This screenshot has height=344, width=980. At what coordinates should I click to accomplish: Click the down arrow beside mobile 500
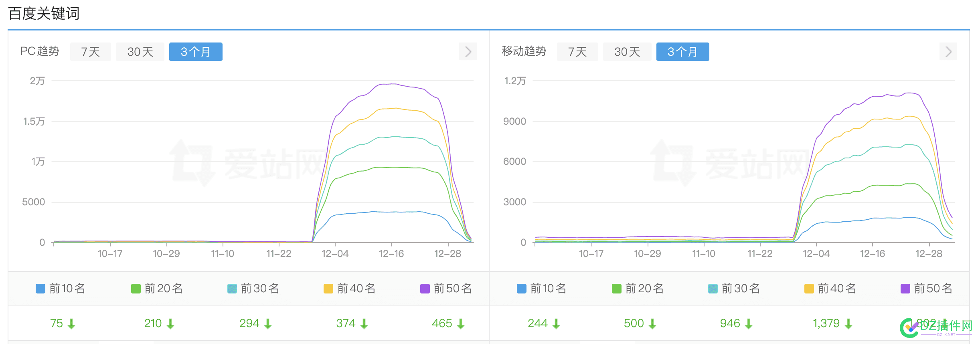pyautogui.click(x=652, y=324)
